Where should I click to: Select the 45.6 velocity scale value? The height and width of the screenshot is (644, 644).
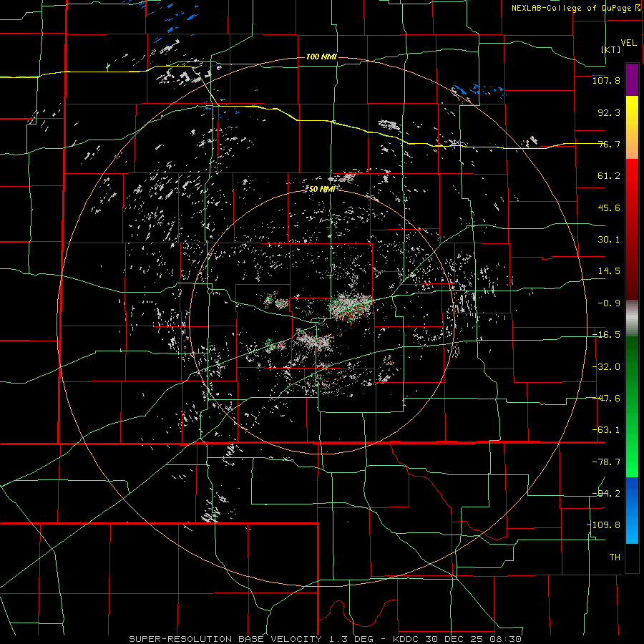click(x=609, y=208)
